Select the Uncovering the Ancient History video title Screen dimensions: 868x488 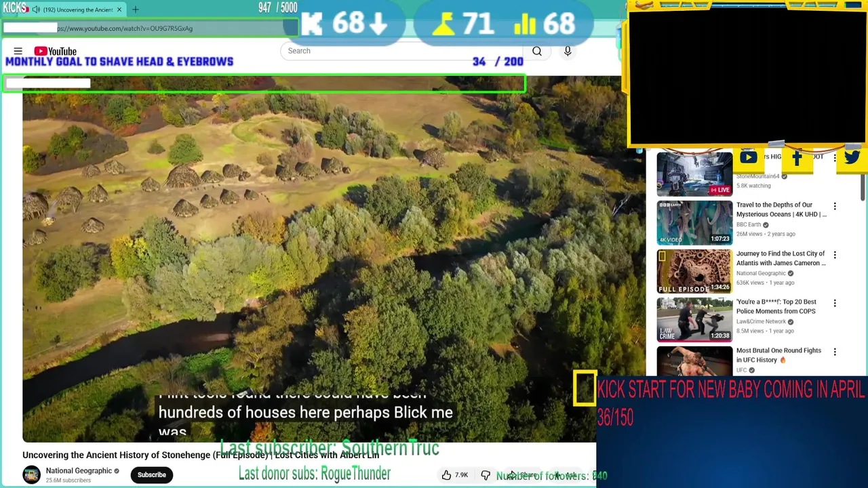point(201,455)
